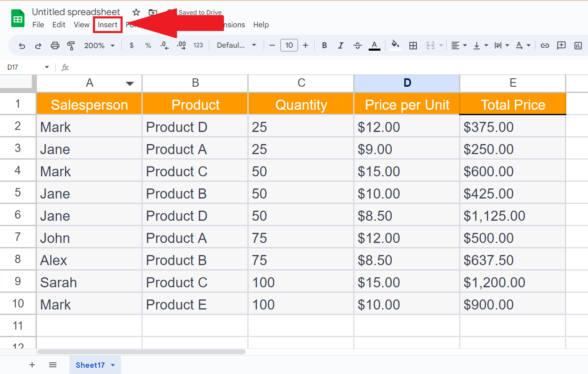Select column D header
This screenshot has width=588, height=374.
tap(407, 83)
